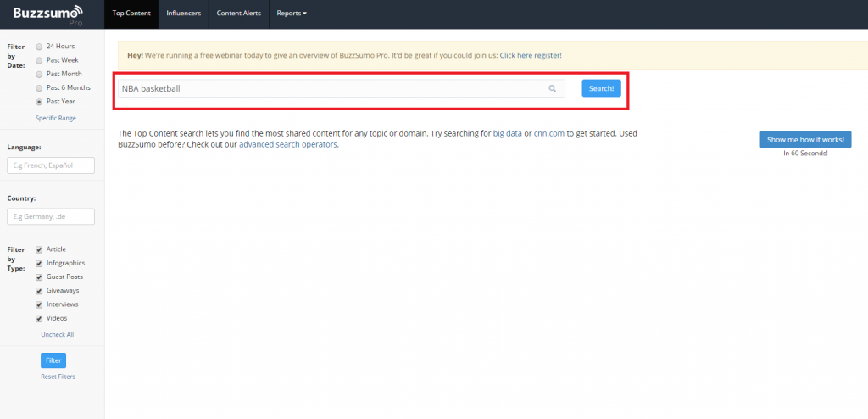This screenshot has width=868, height=419.
Task: Click the BuzzSumo Pro logo
Action: click(48, 15)
